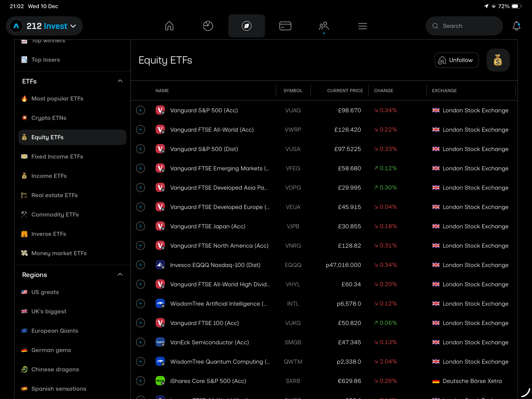Open the Home tab icon
The height and width of the screenshot is (399, 532).
(x=169, y=26)
